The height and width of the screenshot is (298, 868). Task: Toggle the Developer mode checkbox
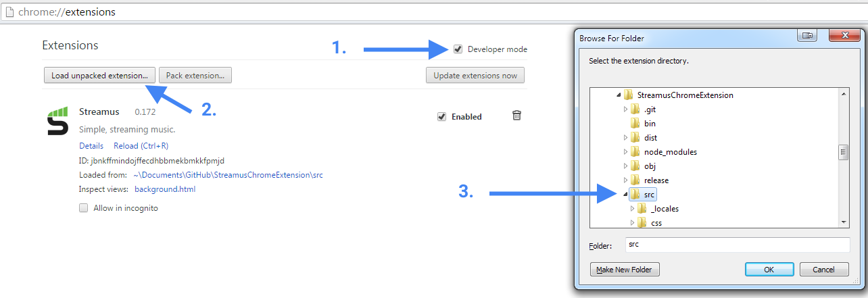point(458,49)
